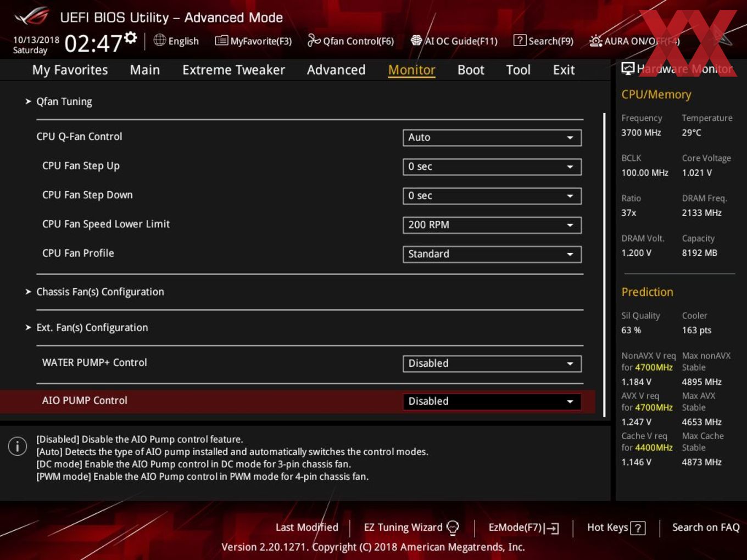Open the CPU Fan Profile dropdown
Image resolution: width=747 pixels, height=560 pixels.
[x=492, y=254]
